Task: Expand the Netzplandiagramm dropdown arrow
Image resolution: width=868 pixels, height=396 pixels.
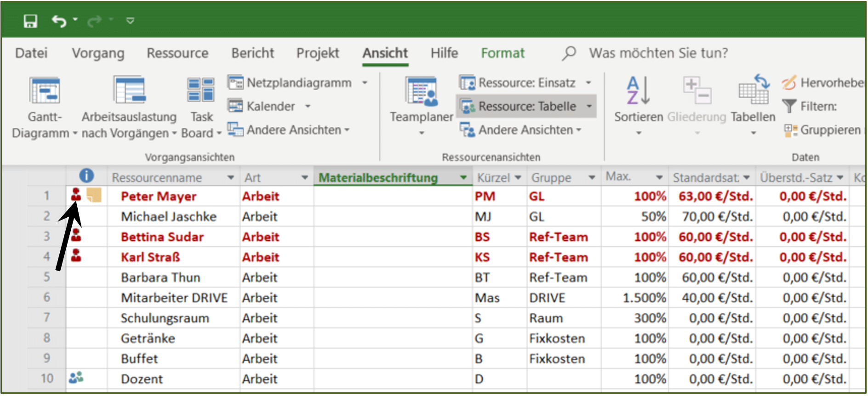Action: click(x=365, y=83)
